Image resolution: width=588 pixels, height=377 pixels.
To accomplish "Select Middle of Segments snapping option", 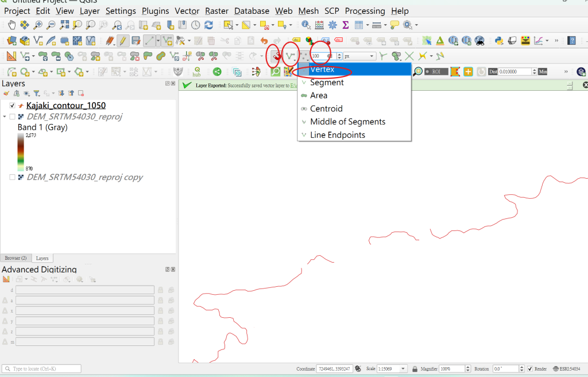I will [354, 122].
